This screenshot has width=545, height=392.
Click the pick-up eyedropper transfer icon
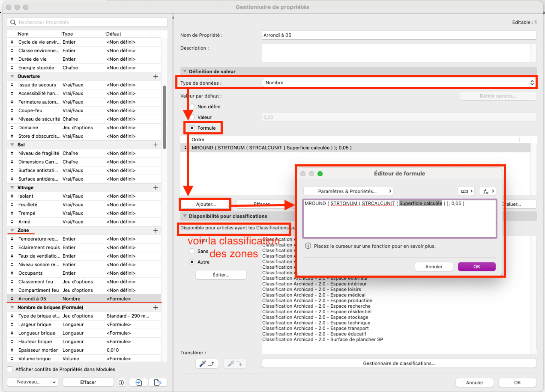[207, 364]
